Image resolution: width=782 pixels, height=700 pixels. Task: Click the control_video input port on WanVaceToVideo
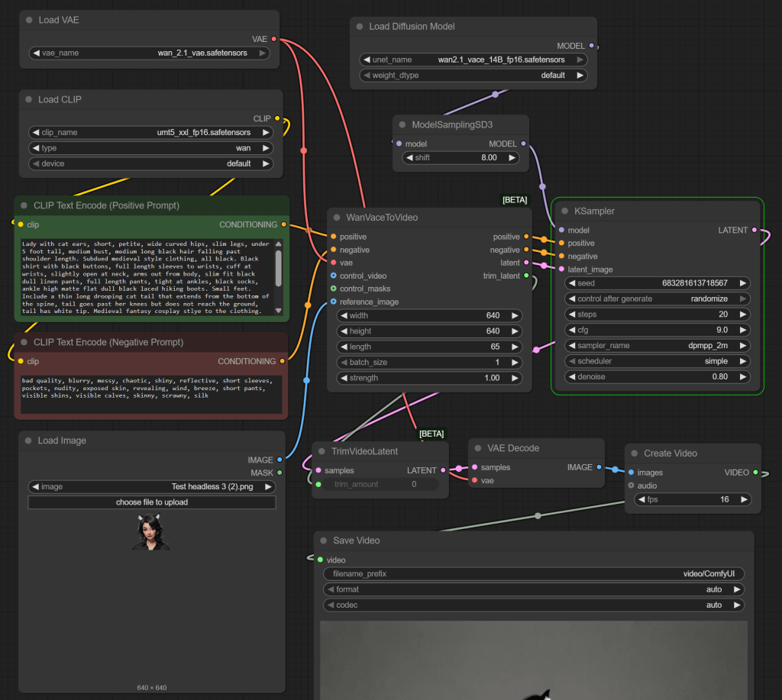click(334, 276)
